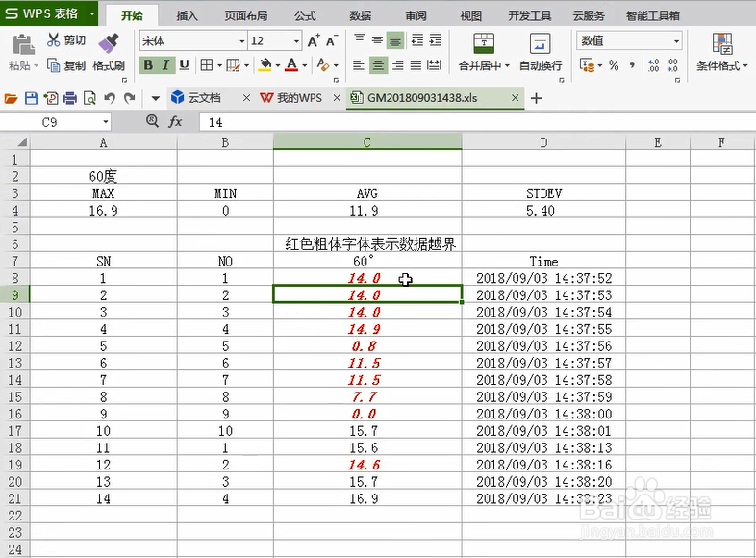Apply thousands separator comma style

click(632, 65)
